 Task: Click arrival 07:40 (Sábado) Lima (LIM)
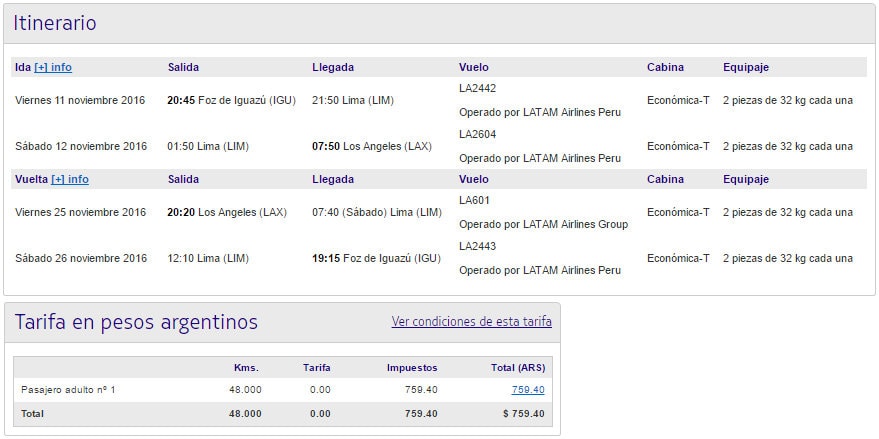pos(377,212)
